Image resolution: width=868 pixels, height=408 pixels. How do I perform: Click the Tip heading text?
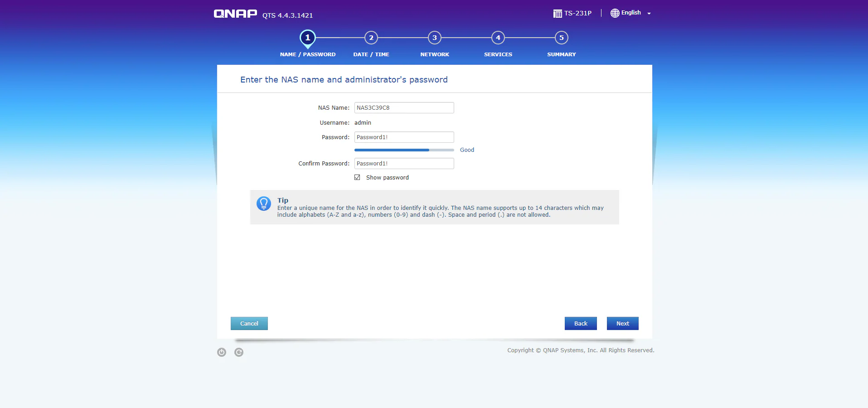tap(283, 200)
